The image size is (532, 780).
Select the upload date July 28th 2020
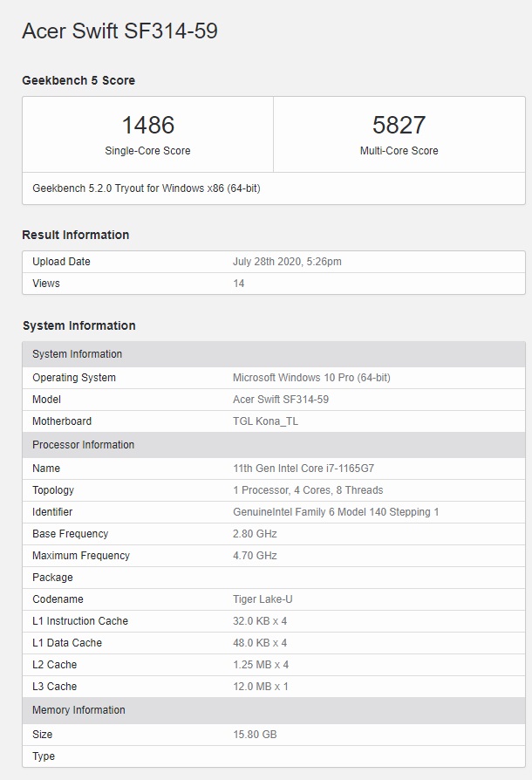287,262
